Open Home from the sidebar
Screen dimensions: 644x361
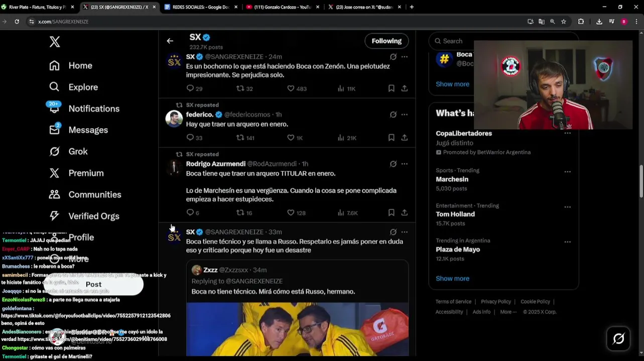pos(71,66)
